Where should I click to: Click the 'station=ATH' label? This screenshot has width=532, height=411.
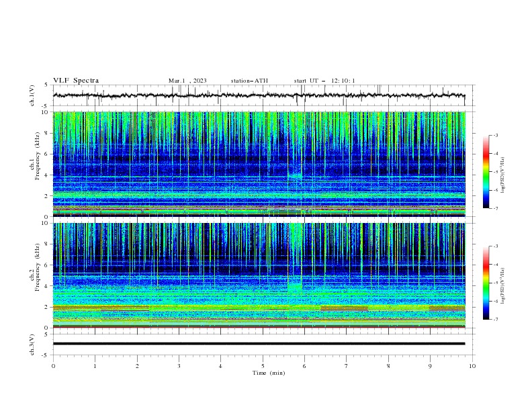pos(249,81)
